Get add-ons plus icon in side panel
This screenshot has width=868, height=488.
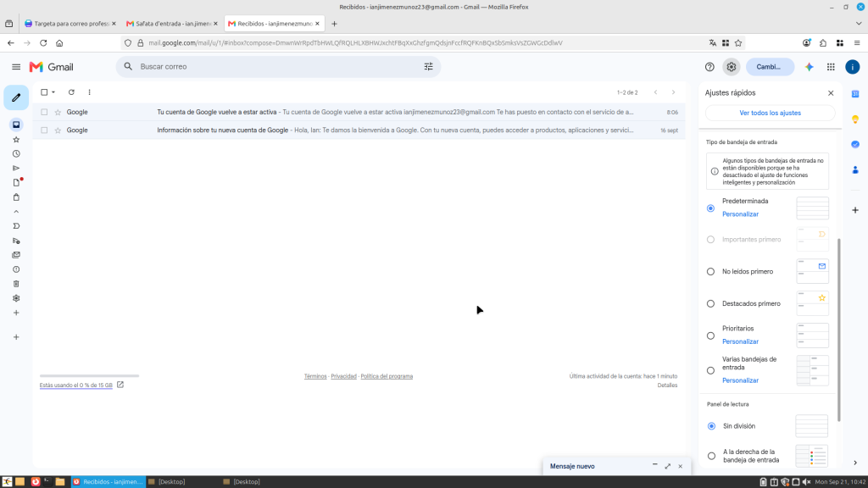pyautogui.click(x=855, y=210)
